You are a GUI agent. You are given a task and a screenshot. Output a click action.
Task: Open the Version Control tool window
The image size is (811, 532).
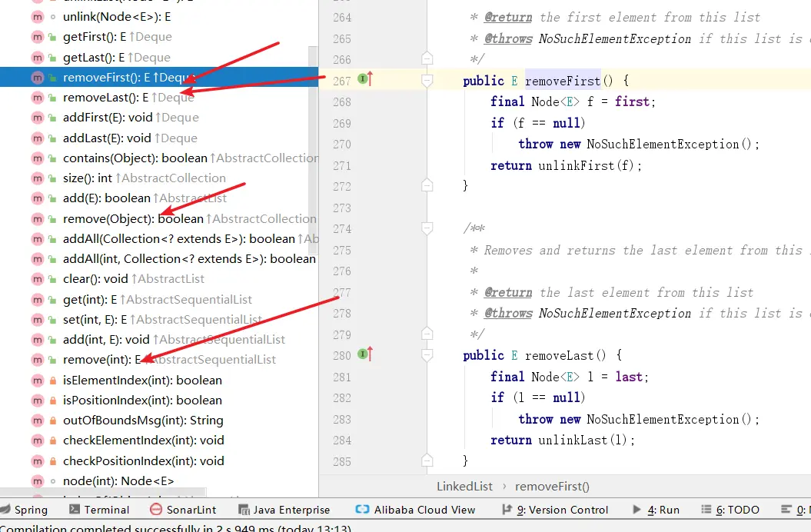click(555, 510)
